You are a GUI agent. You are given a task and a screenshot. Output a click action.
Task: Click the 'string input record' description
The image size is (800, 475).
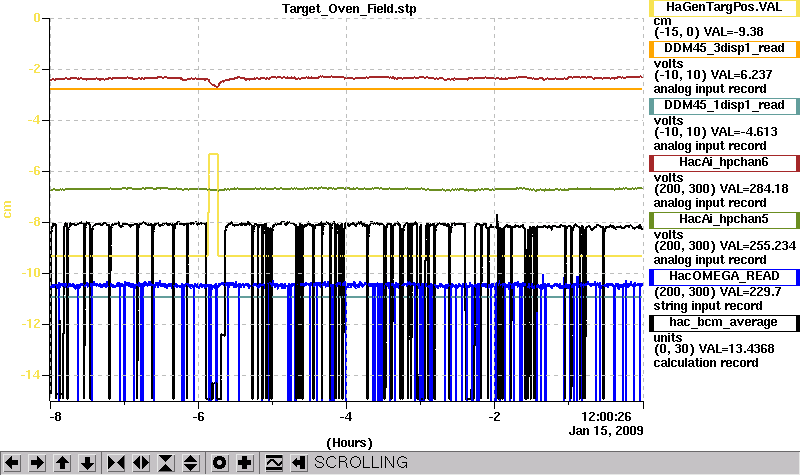point(708,306)
